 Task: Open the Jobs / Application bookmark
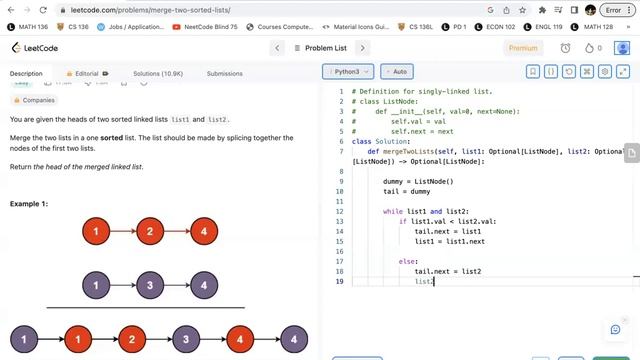pos(131,27)
